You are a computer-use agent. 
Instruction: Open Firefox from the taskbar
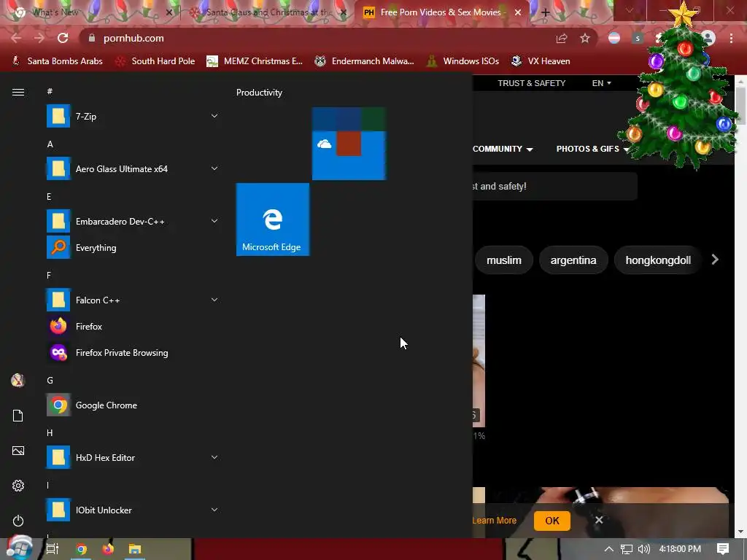click(108, 549)
